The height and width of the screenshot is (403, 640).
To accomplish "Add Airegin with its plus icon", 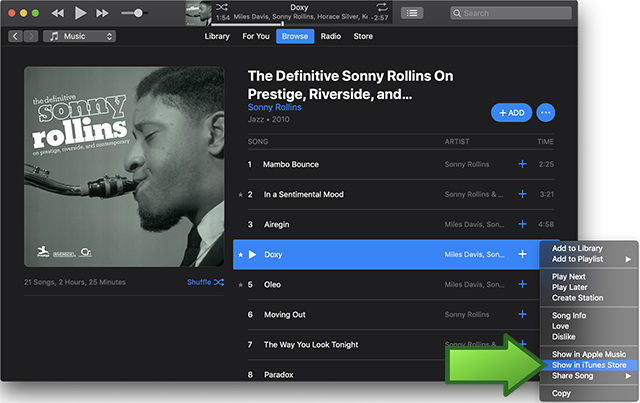I will (522, 224).
